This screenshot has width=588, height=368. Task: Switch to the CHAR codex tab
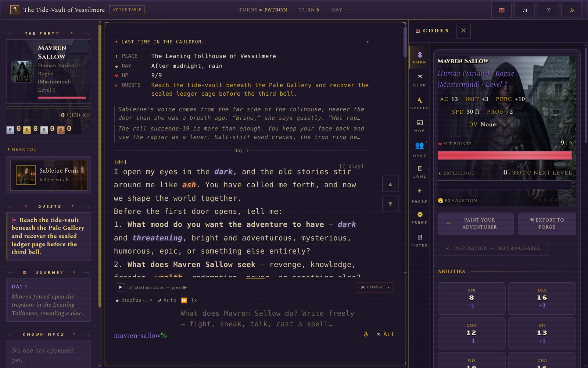419,57
